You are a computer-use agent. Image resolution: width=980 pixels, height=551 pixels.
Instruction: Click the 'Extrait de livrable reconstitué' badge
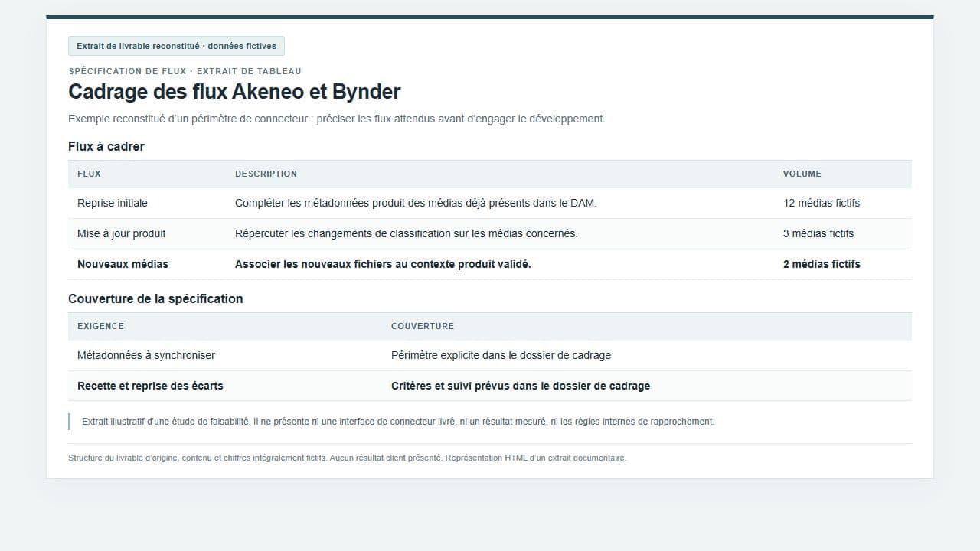pyautogui.click(x=176, y=46)
